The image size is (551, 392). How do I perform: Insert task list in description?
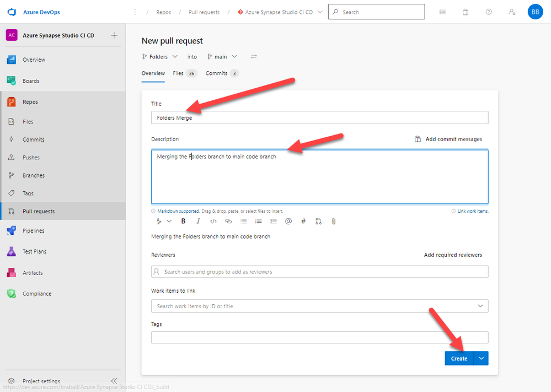click(x=274, y=221)
